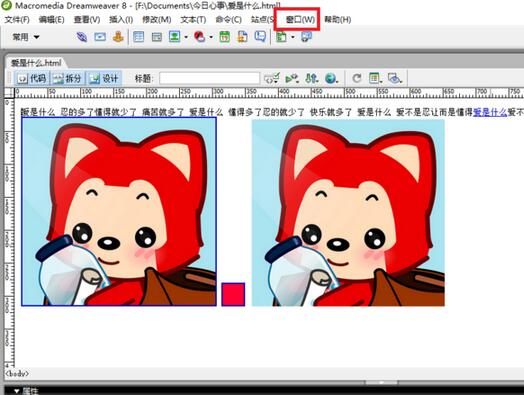The height and width of the screenshot is (395, 524).
Task: Insert a Date with the calendar icon
Action: click(225, 37)
